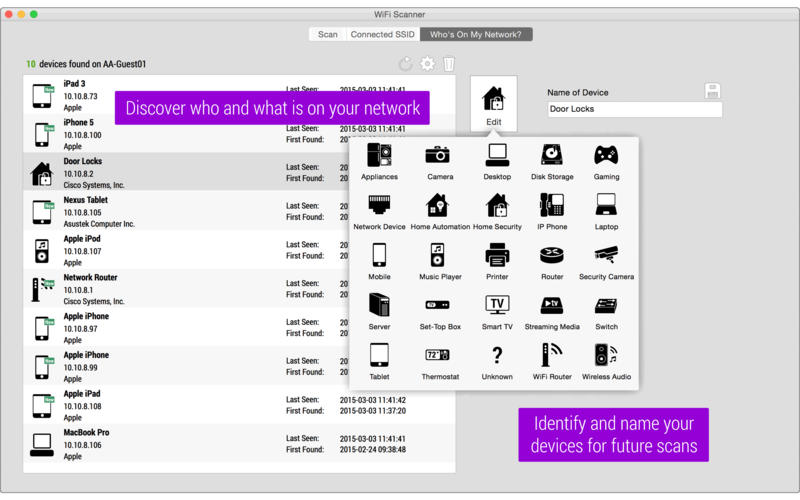This screenshot has height=500, width=800.
Task: Choose the Router device icon
Action: (552, 255)
